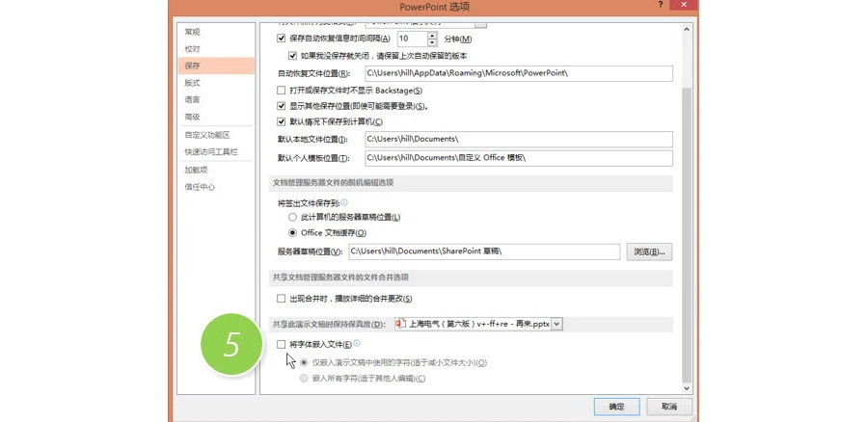Viewport: 868px width, 422px height.
Task: Open 语言 options category
Action: point(216,100)
